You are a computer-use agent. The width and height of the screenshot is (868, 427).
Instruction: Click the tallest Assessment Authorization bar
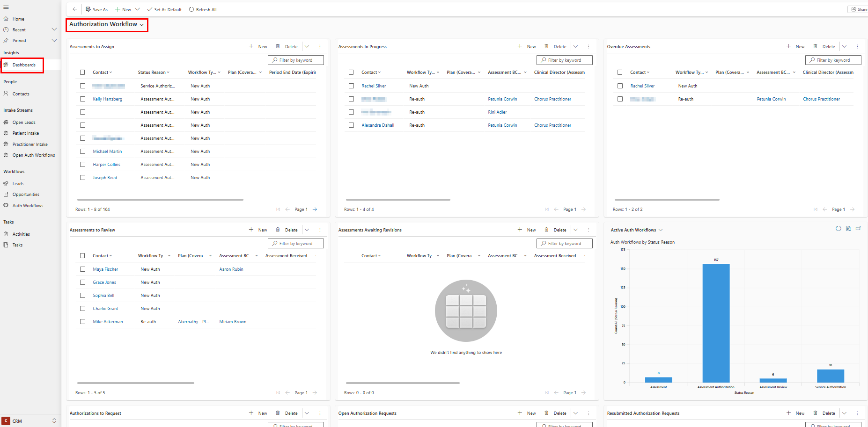click(x=716, y=323)
